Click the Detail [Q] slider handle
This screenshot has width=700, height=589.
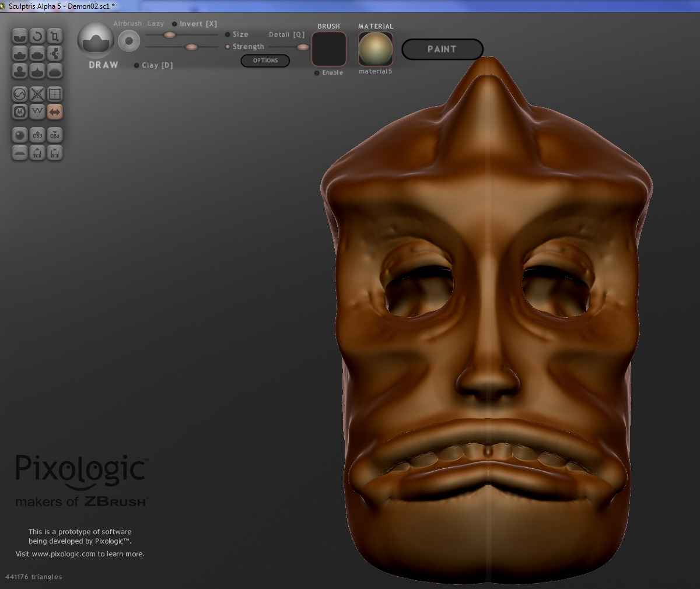tap(303, 47)
